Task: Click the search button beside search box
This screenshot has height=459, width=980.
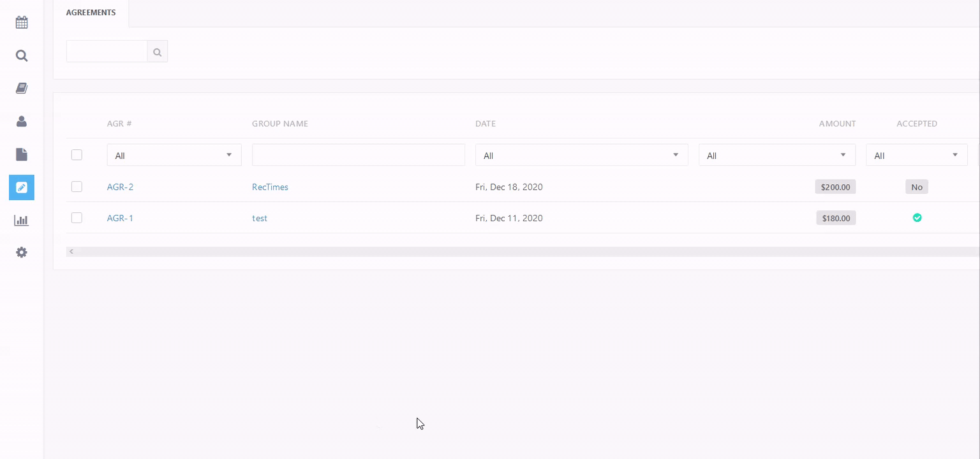Action: (x=158, y=52)
